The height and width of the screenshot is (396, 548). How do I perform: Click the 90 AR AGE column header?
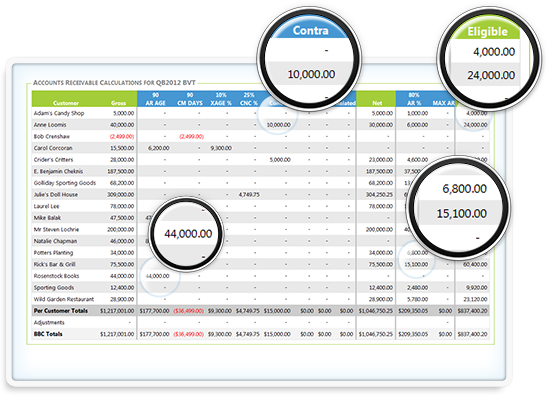pos(156,99)
